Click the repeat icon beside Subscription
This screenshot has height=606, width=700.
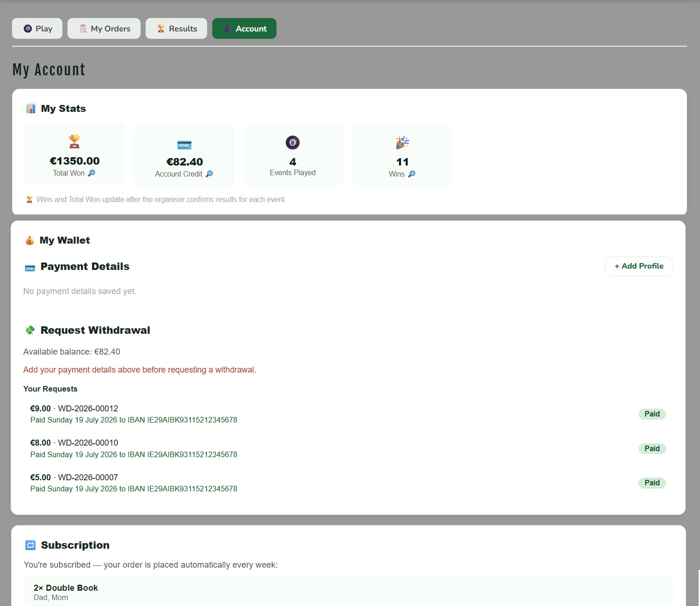[x=30, y=545]
